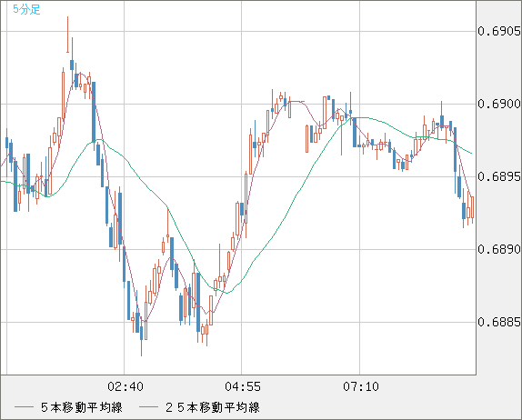Click the green 25-bar average legend swatch
Viewport: 522px width, 420px height.
pos(148,407)
